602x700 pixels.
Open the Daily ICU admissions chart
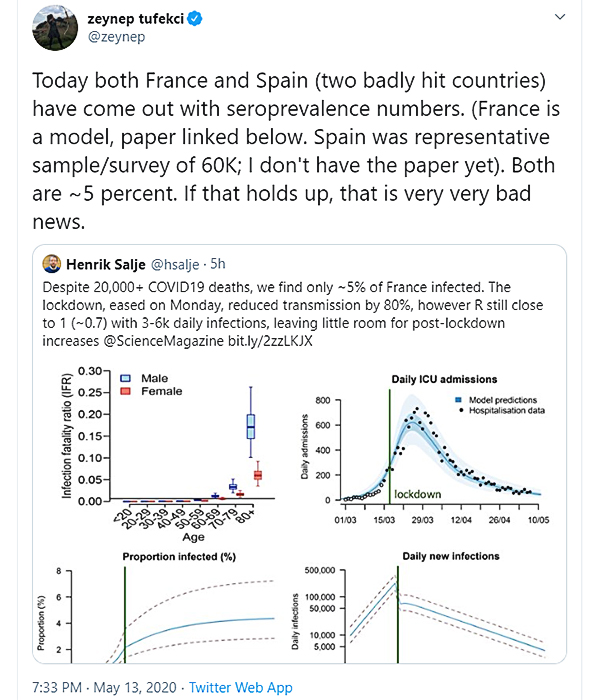coord(424,450)
